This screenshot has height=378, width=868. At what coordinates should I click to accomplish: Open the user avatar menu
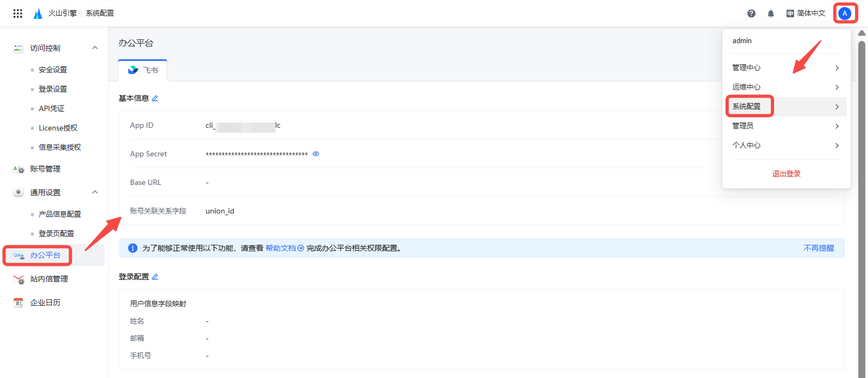845,13
